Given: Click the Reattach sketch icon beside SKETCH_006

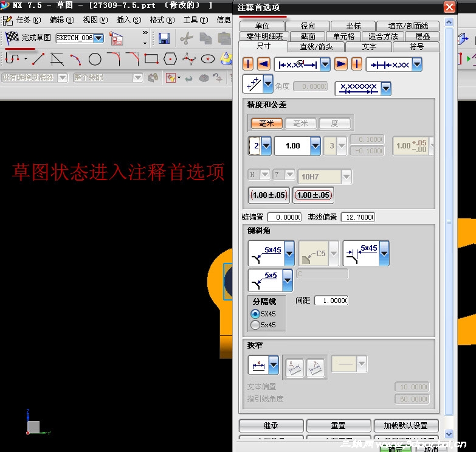Looking at the screenshot, I should pyautogui.click(x=116, y=38).
